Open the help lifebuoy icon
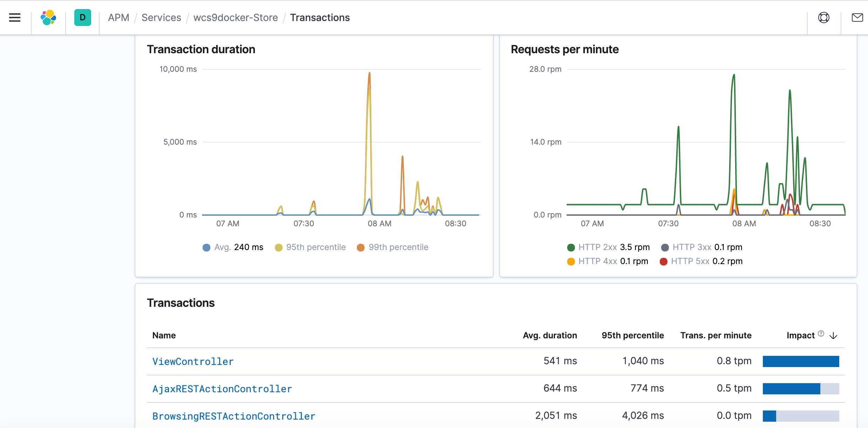 [x=823, y=18]
